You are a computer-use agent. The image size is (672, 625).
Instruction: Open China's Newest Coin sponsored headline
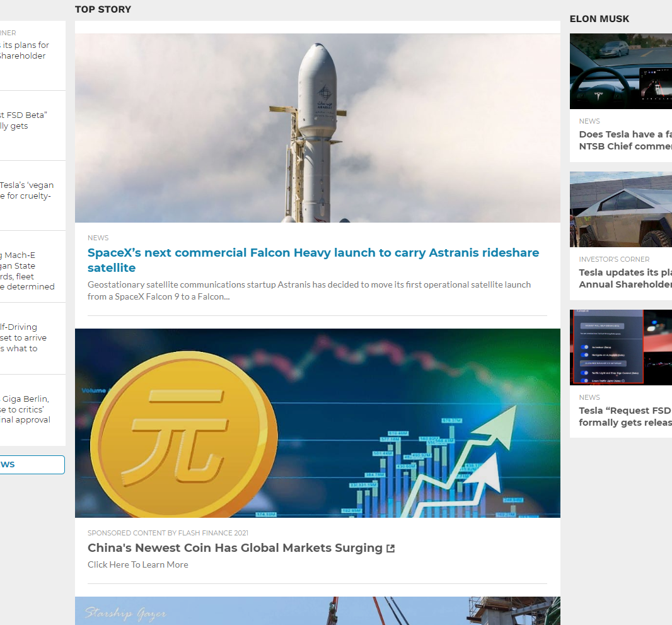pos(235,548)
